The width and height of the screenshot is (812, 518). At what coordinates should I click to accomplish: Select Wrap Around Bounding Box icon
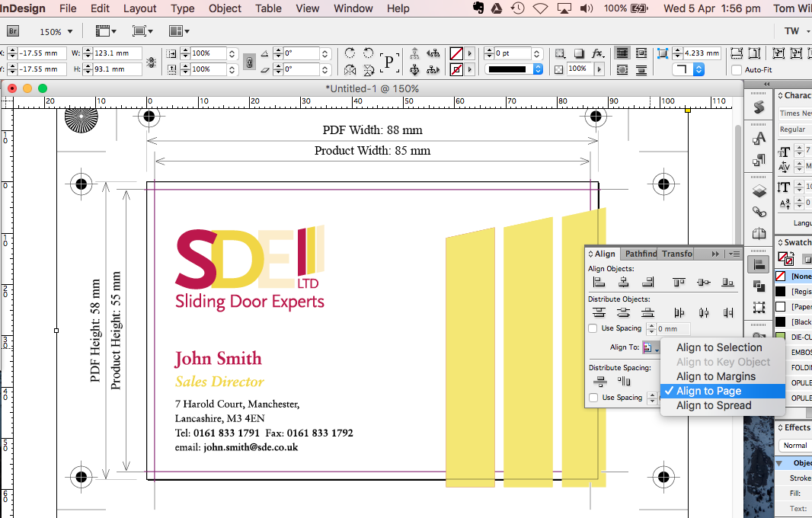pos(641,53)
